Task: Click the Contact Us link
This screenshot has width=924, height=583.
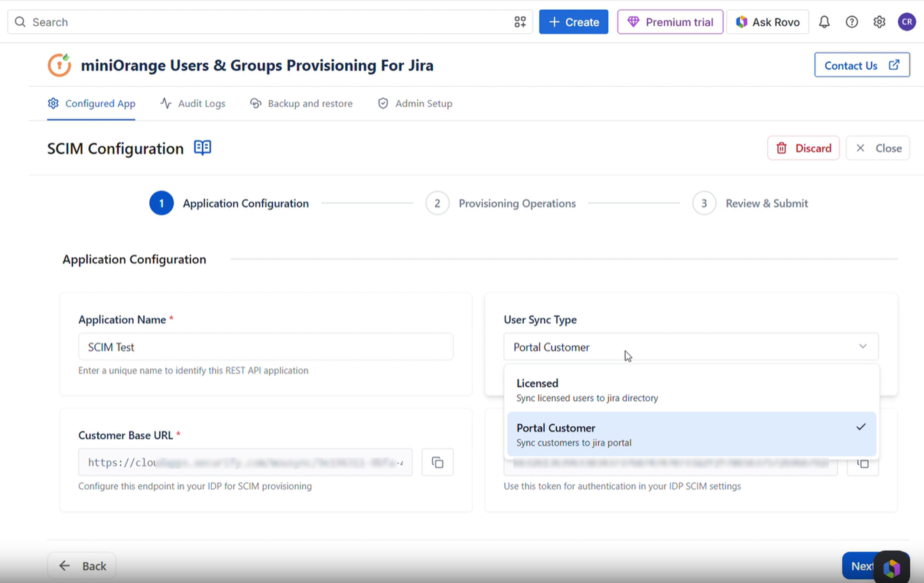Action: click(862, 65)
